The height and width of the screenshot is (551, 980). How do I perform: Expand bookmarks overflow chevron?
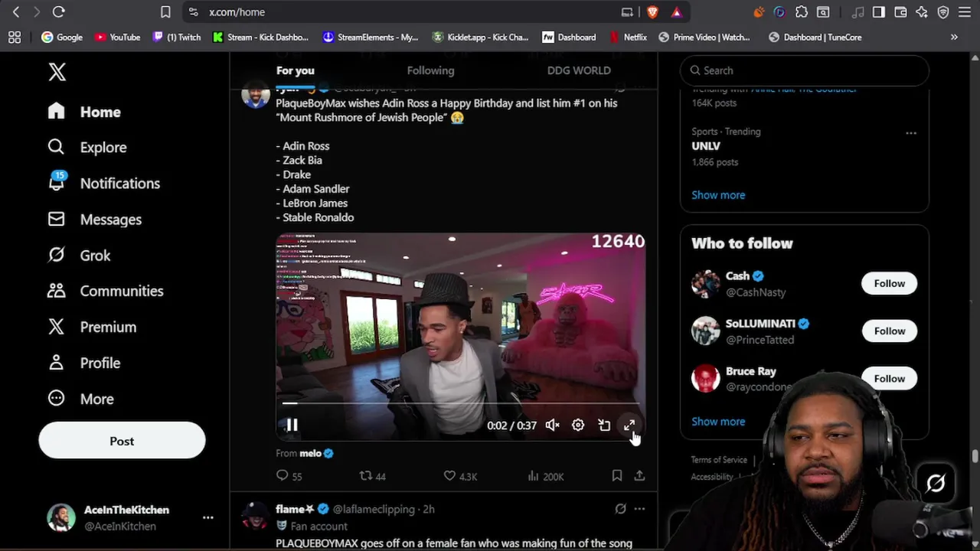pos(954,37)
